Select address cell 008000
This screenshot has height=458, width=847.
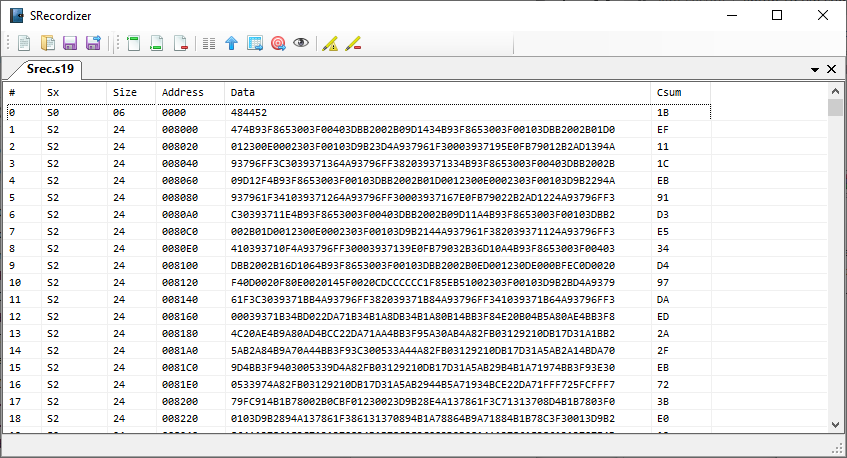[x=180, y=130]
